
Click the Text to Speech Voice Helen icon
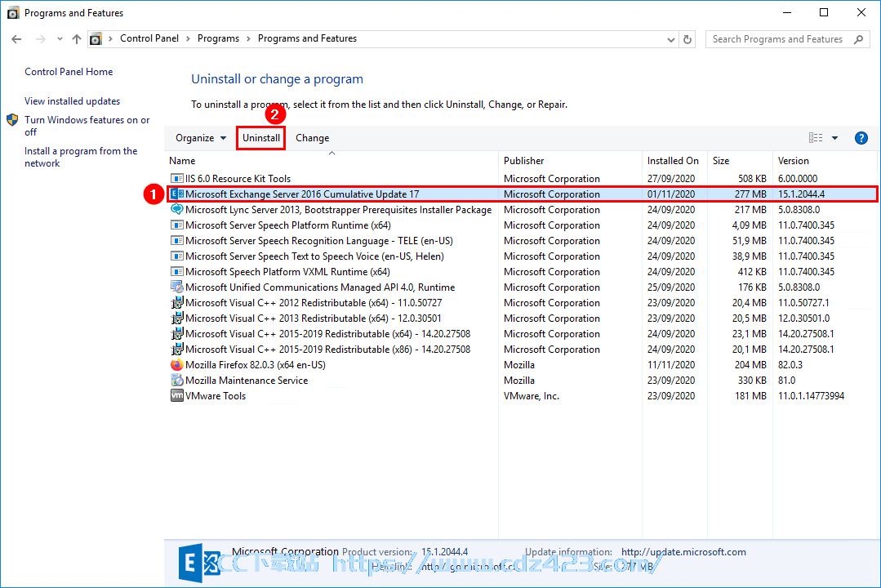click(177, 256)
